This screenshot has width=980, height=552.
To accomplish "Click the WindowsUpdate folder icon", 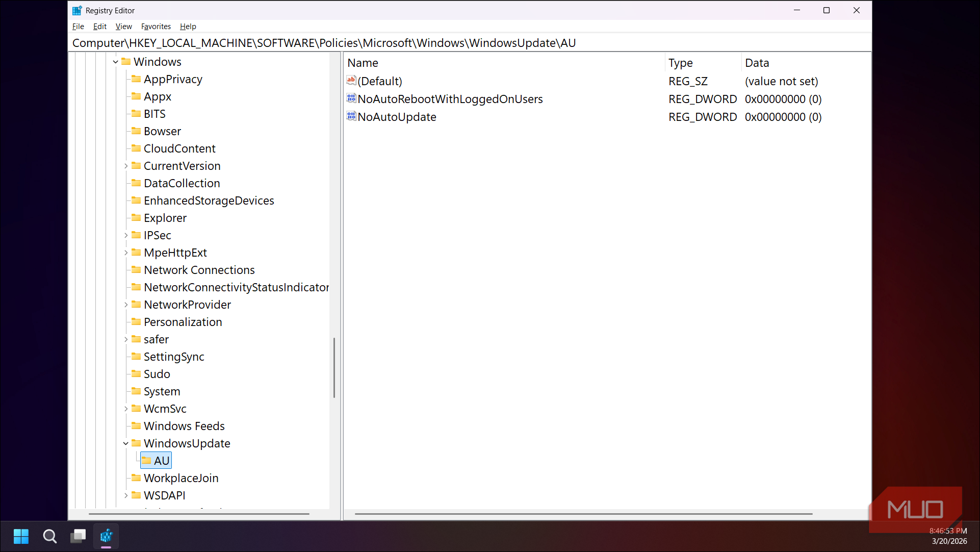I will click(x=136, y=443).
